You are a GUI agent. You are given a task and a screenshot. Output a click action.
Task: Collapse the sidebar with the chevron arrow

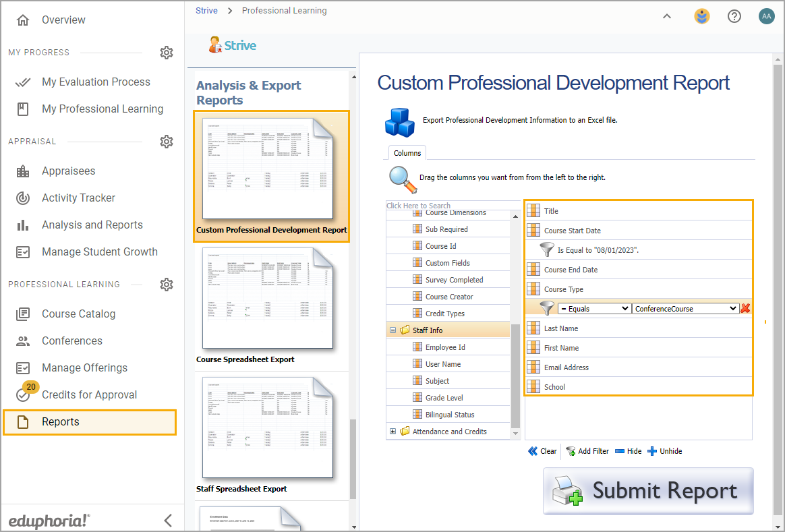pyautogui.click(x=168, y=521)
